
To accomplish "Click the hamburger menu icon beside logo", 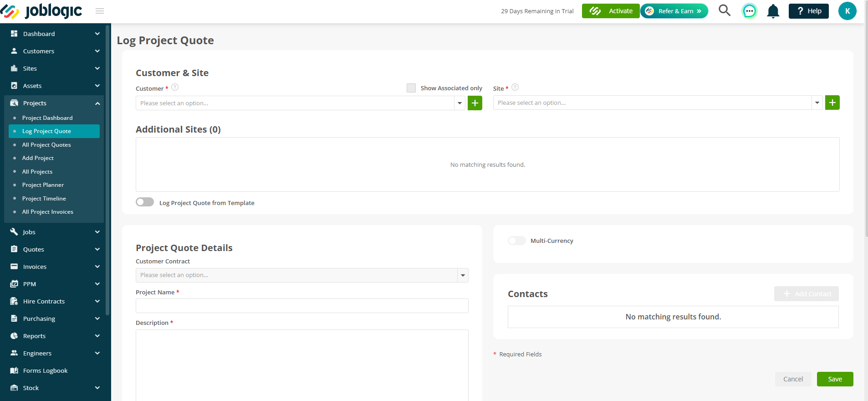I will pyautogui.click(x=100, y=11).
